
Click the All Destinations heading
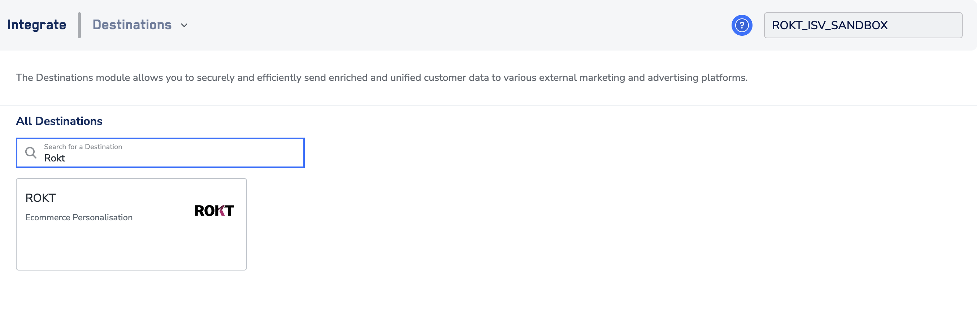click(x=59, y=121)
